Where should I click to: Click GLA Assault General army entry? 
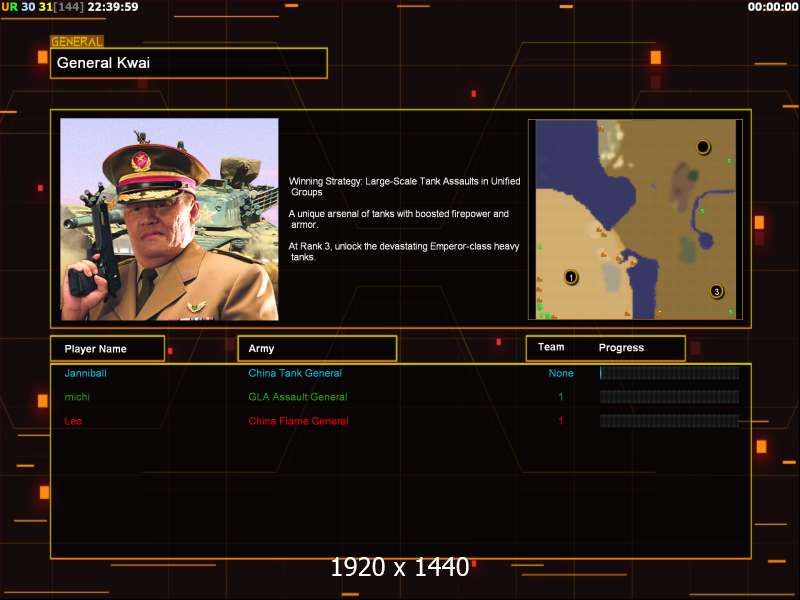tap(298, 397)
